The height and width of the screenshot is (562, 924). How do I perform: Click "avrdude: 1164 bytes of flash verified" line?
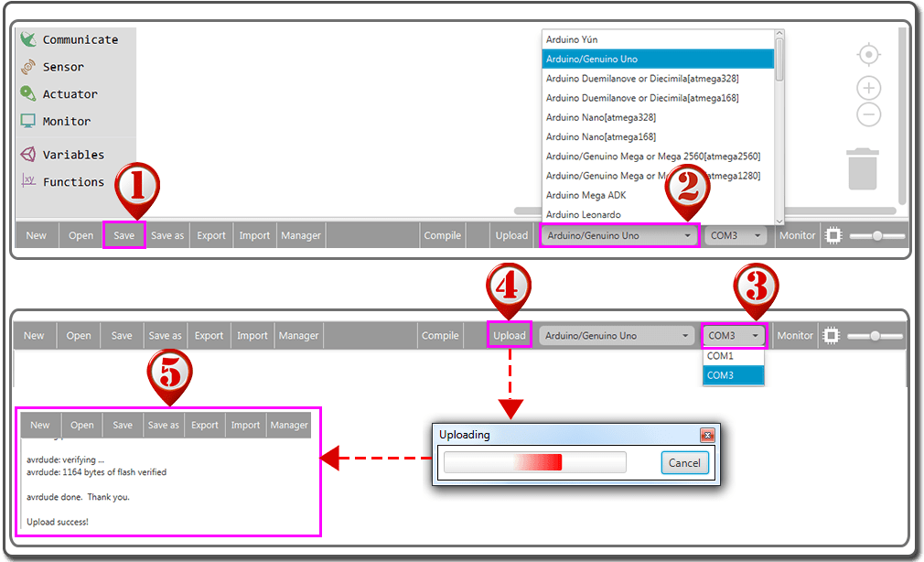click(x=96, y=471)
